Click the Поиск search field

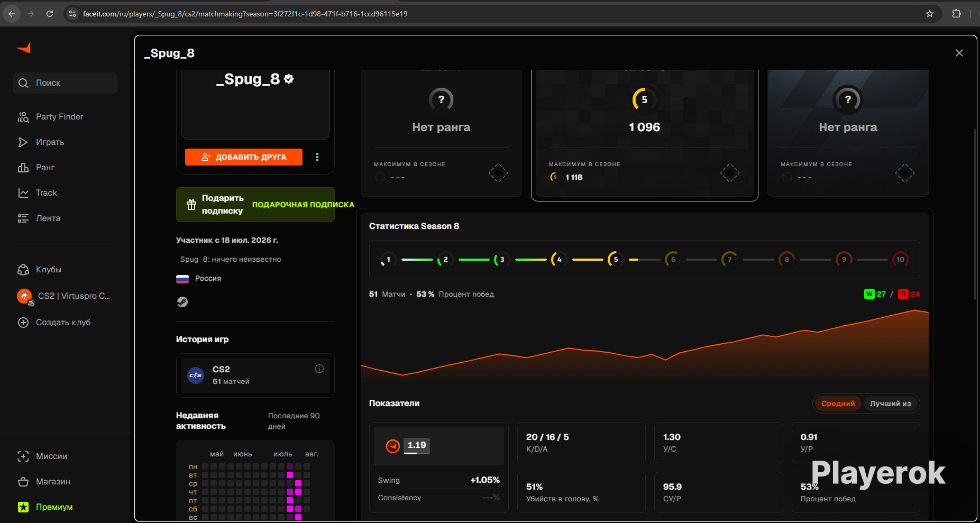click(x=65, y=83)
